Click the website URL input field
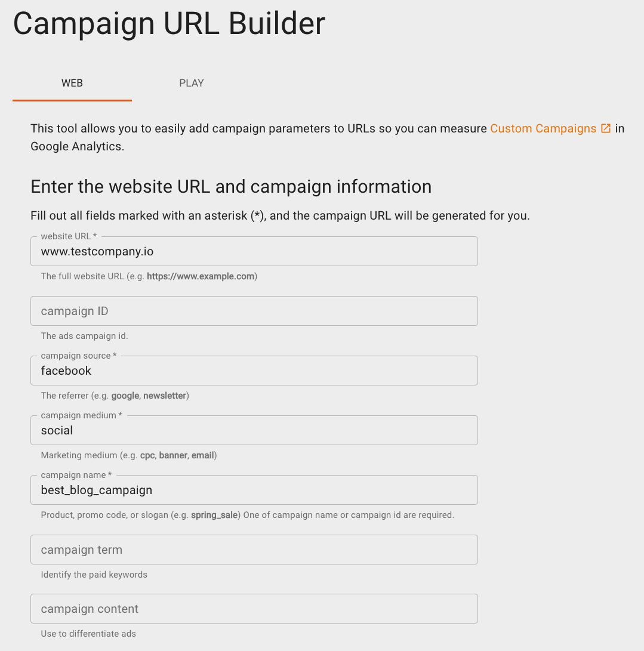Image resolution: width=644 pixels, height=651 pixels. (254, 251)
